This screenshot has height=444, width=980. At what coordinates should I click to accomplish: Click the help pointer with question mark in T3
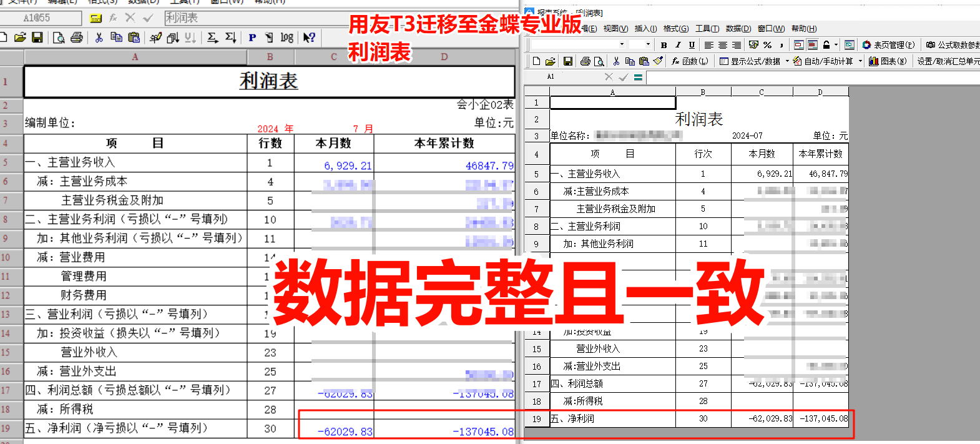click(309, 37)
